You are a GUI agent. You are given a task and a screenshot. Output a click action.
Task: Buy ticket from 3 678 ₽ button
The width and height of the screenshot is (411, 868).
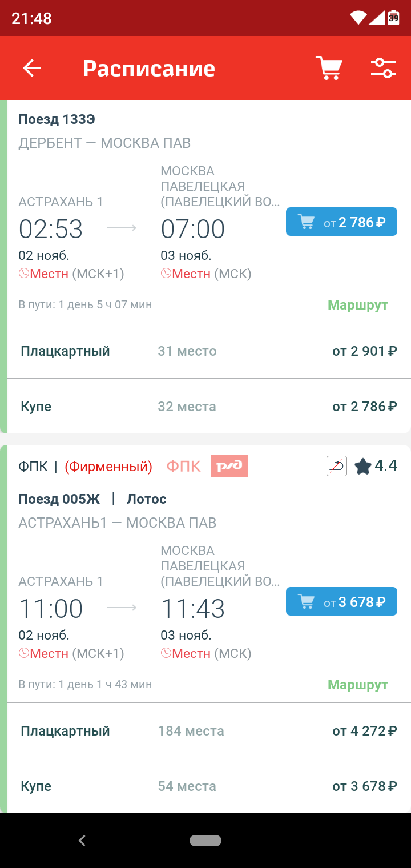341,602
